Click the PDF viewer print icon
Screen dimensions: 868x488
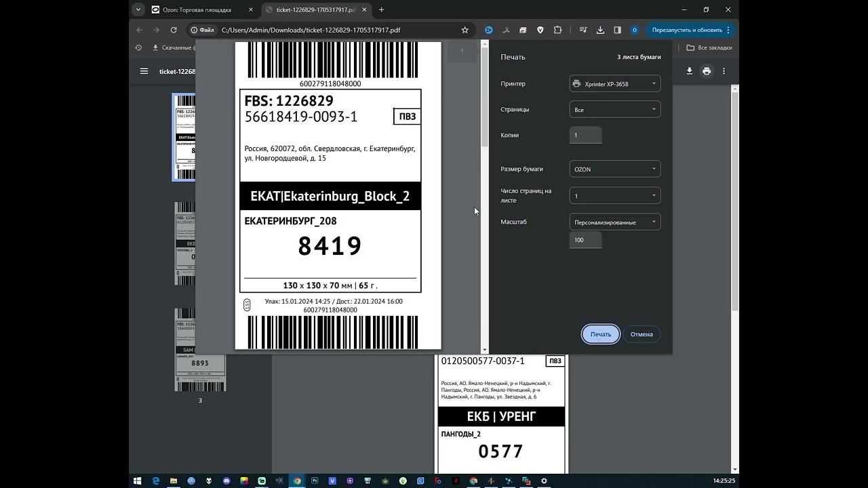click(x=707, y=71)
